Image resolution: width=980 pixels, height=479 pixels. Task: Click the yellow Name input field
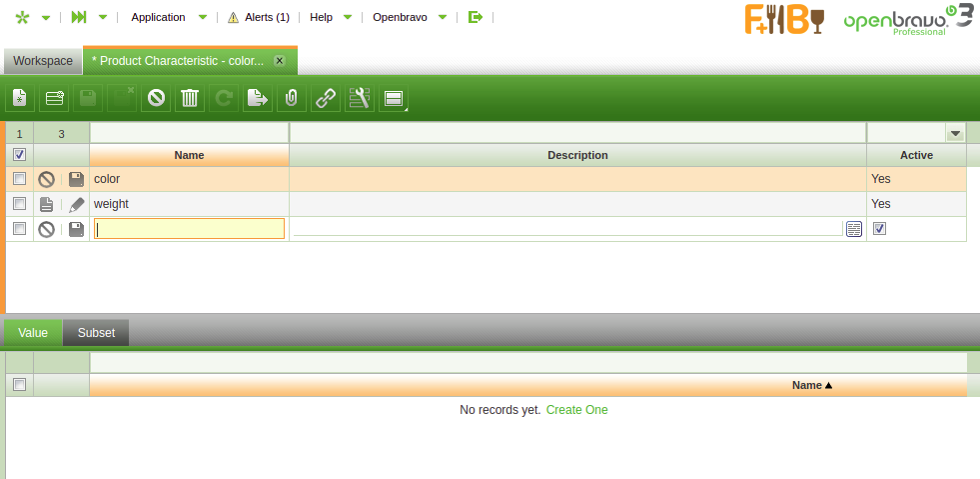tap(190, 229)
